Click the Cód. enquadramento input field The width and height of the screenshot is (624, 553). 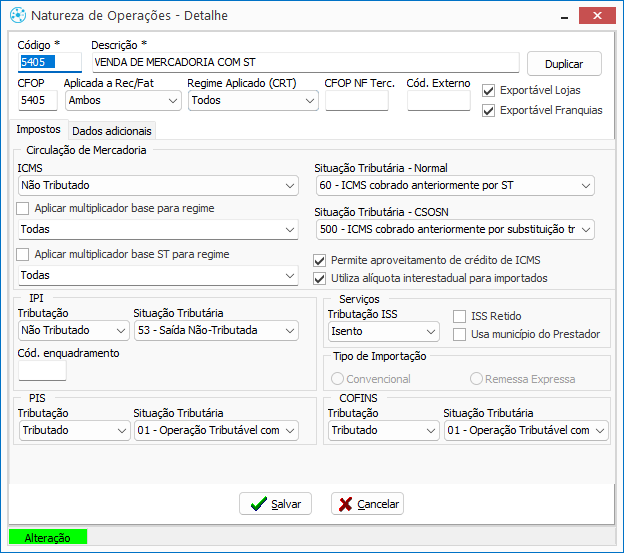click(x=42, y=371)
